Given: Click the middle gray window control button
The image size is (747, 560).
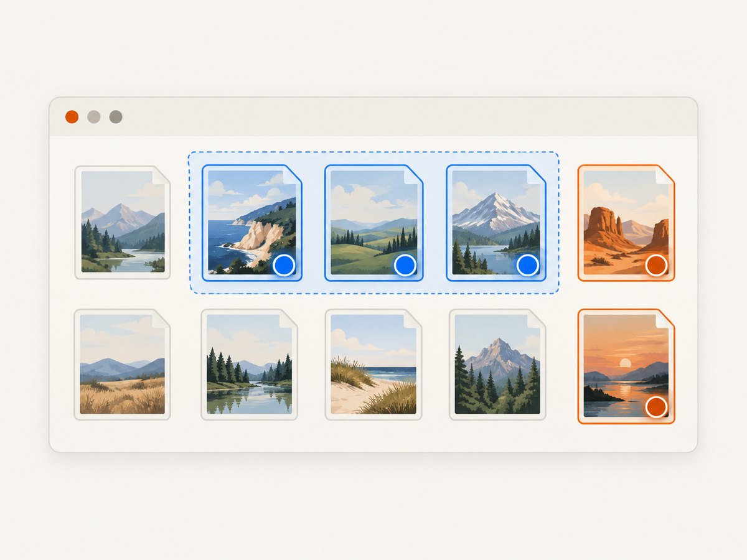Looking at the screenshot, I should coord(94,117).
